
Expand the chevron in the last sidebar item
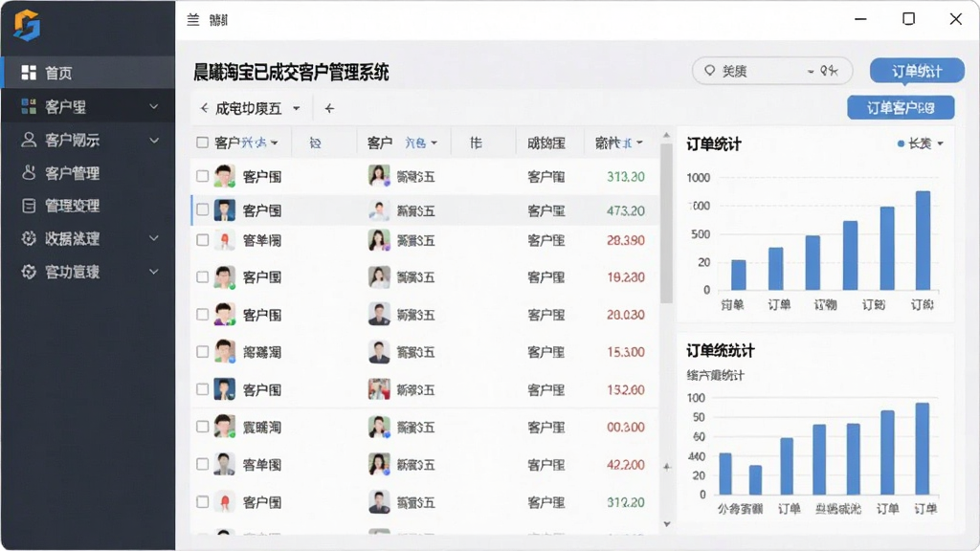tap(154, 271)
